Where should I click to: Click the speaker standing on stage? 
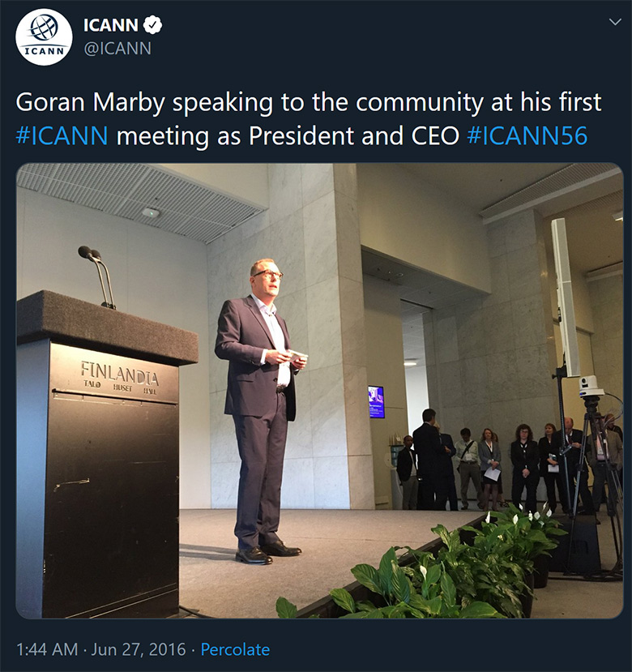[262, 412]
